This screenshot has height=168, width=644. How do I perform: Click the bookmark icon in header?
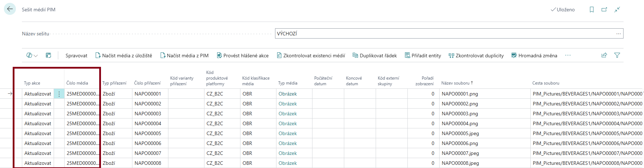coord(592,10)
